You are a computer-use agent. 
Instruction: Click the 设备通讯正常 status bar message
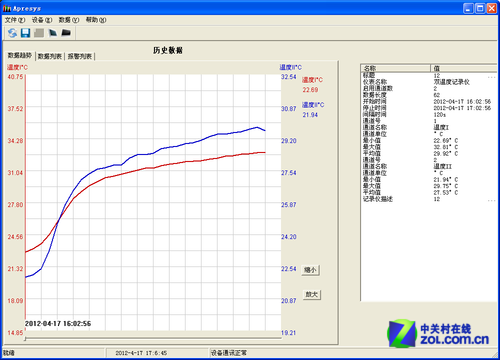(x=229, y=353)
